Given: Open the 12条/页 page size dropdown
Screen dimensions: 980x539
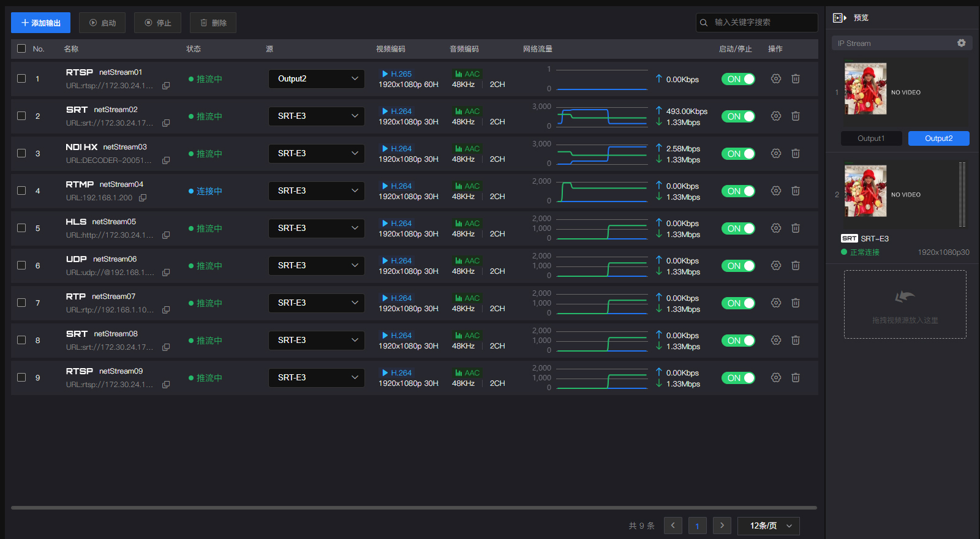Looking at the screenshot, I should tap(769, 526).
